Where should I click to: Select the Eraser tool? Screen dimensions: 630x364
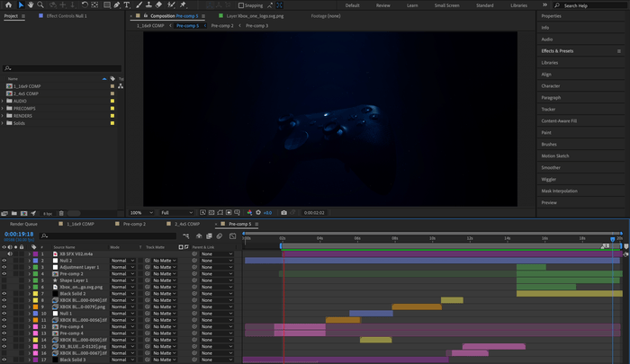coord(158,4)
